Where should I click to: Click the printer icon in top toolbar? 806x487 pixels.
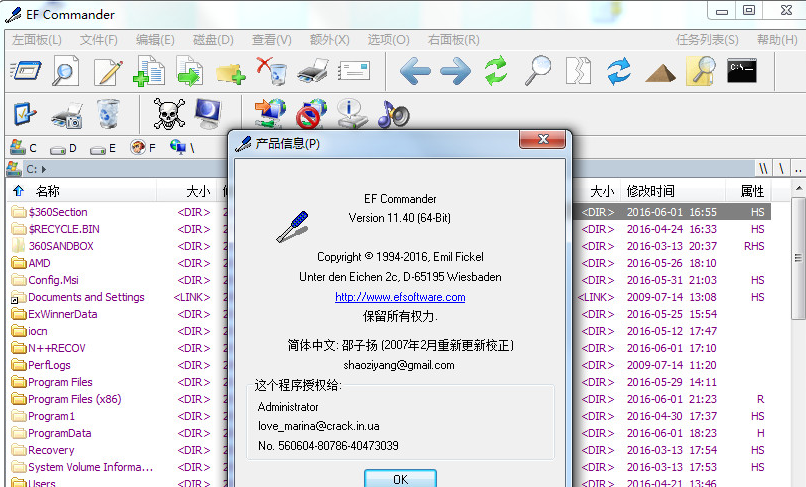(313, 71)
